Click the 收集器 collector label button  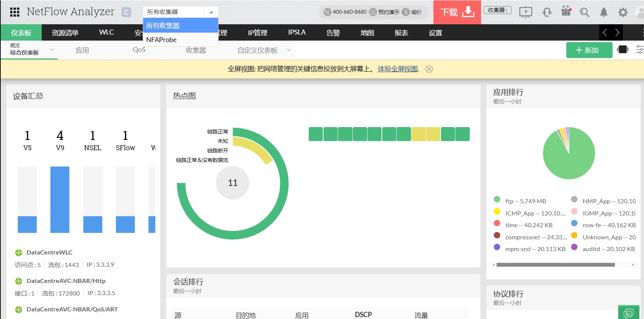click(x=497, y=10)
